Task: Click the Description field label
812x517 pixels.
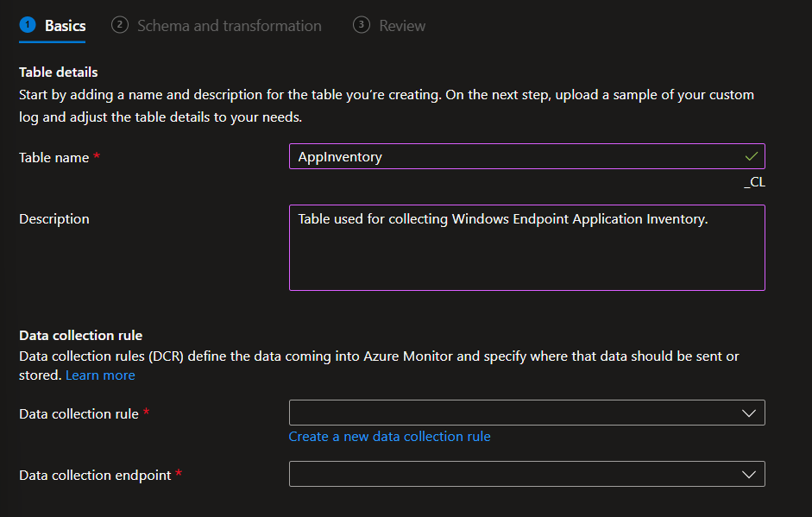Action: (x=54, y=219)
